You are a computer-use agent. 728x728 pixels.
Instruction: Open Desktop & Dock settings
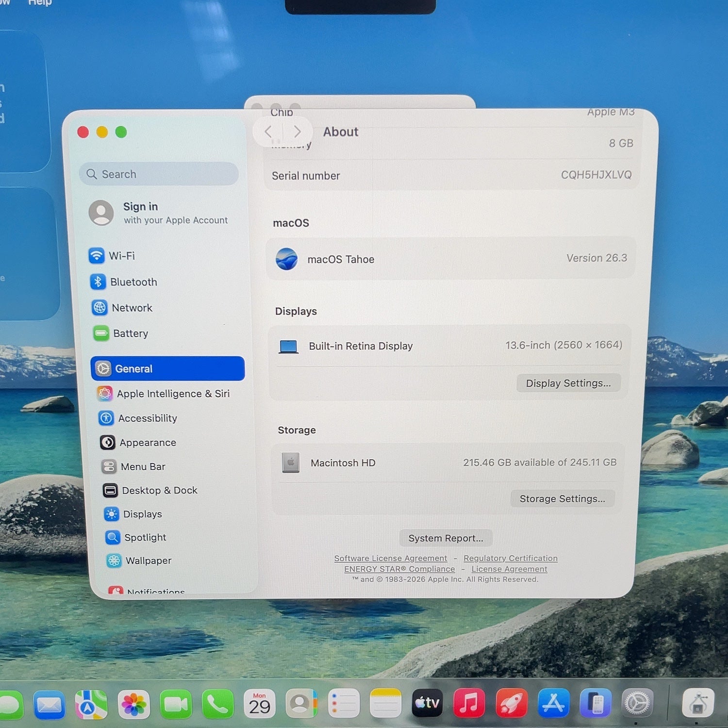pos(150,490)
